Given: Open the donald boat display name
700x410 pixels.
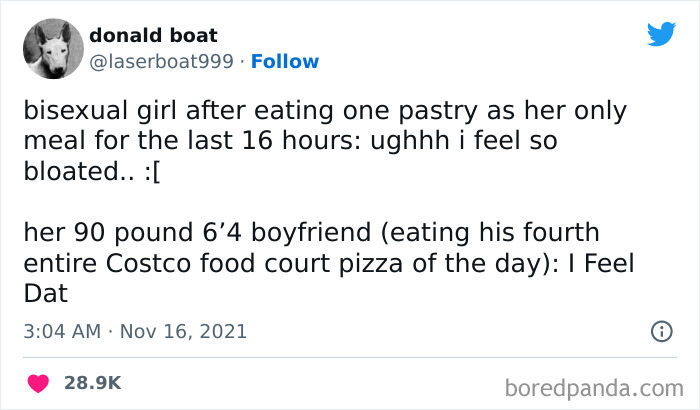Looking at the screenshot, I should click(x=151, y=36).
